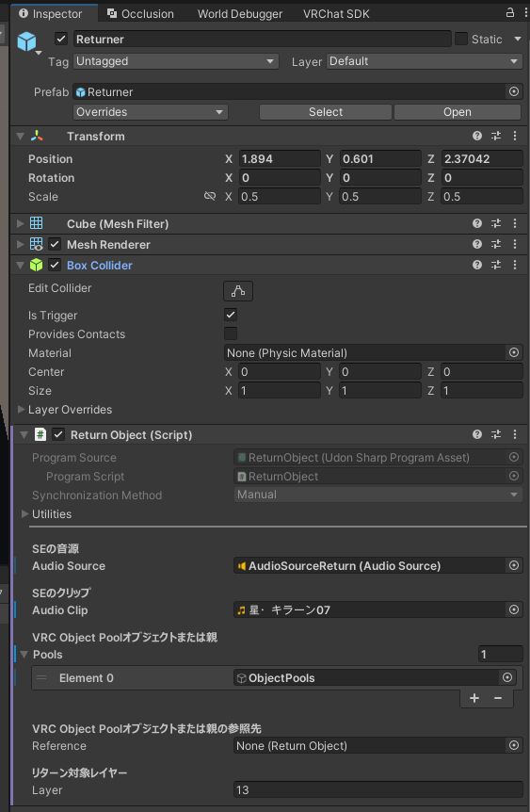This screenshot has width=530, height=812.
Task: Expand the Utilities foldout
Action: click(24, 513)
